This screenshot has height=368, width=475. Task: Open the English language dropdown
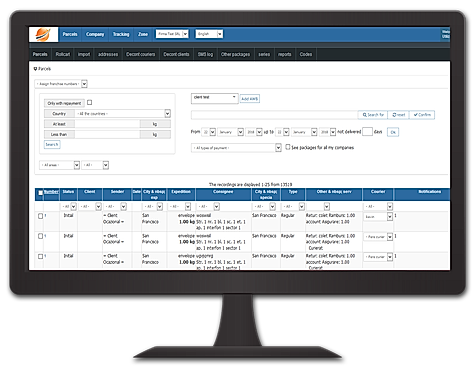pyautogui.click(x=209, y=34)
